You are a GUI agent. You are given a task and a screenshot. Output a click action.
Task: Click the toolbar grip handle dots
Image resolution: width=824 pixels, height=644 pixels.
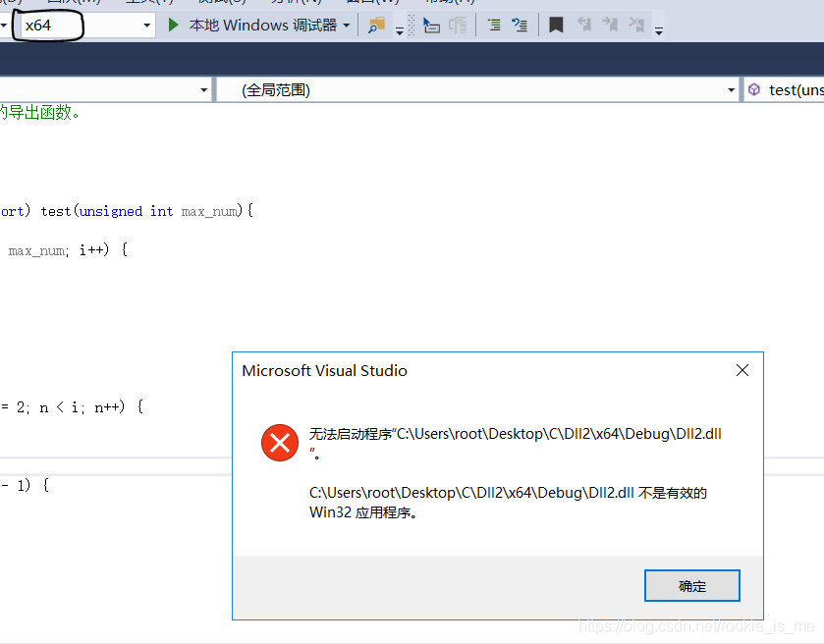click(x=412, y=25)
